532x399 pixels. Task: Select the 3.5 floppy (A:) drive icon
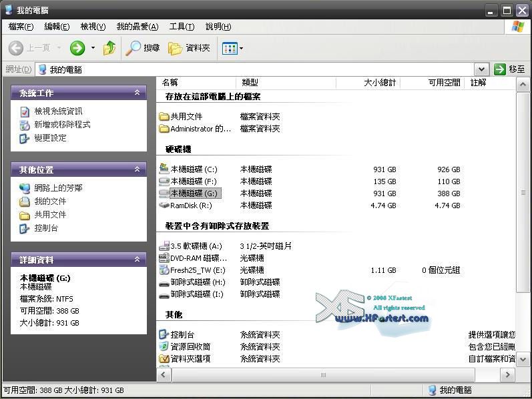coord(164,246)
